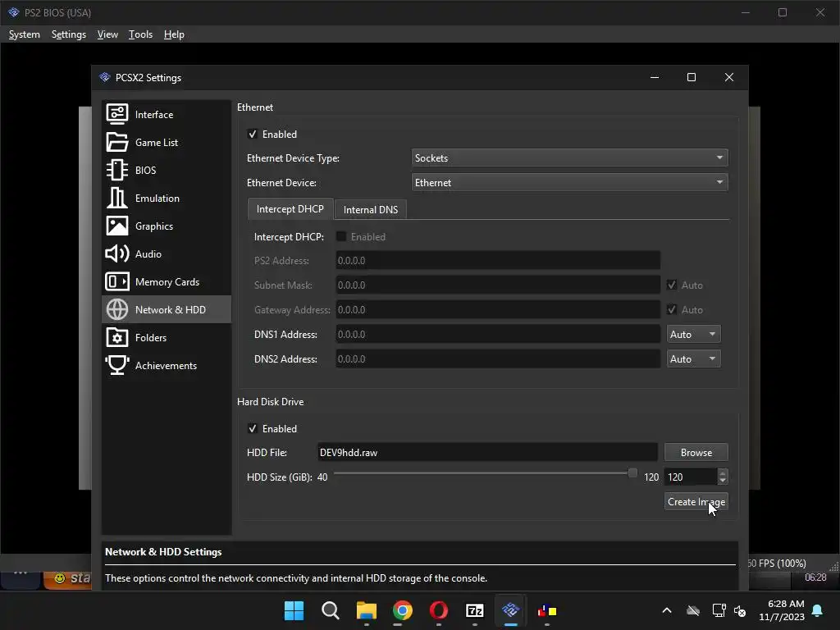The image size is (840, 630).
Task: Open the Tools menu
Action: point(140,34)
